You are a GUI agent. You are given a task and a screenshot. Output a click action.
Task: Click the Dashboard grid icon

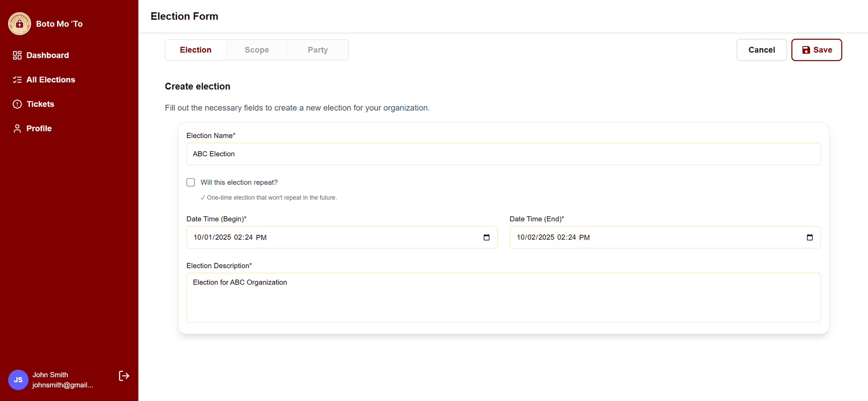pyautogui.click(x=17, y=56)
